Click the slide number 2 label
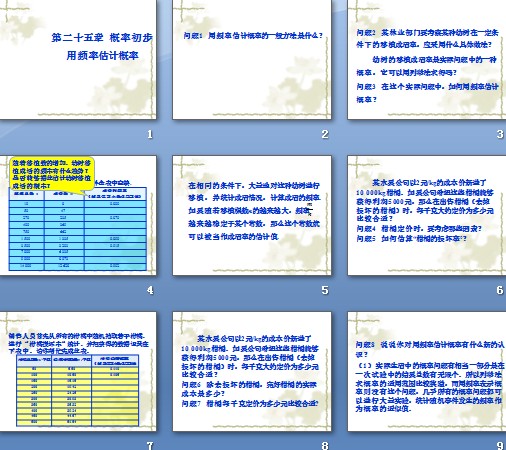 pos(325,134)
